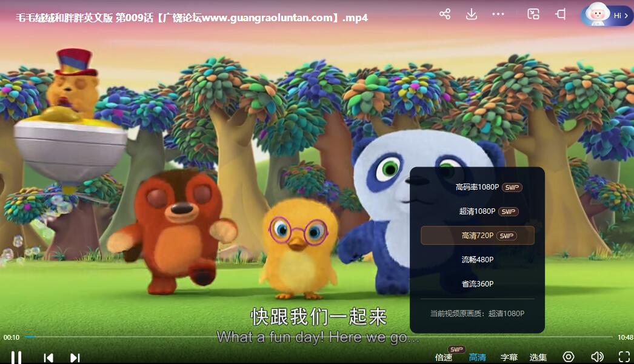Viewport: 634px width, 364px height.
Task: Click the total duration 10:48 label
Action: (x=625, y=337)
